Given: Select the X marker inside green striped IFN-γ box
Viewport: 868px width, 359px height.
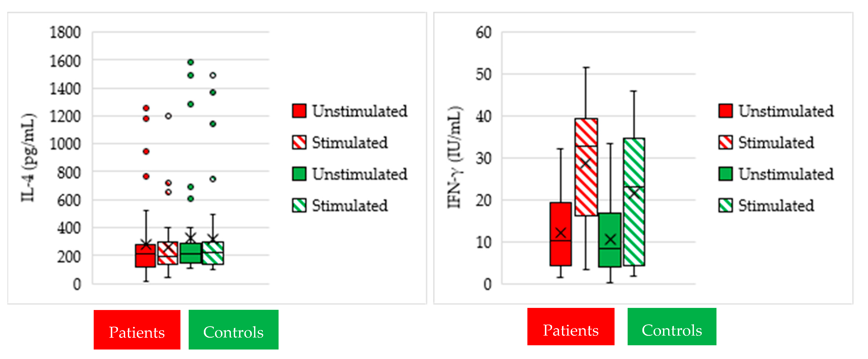Looking at the screenshot, I should pos(634,193).
